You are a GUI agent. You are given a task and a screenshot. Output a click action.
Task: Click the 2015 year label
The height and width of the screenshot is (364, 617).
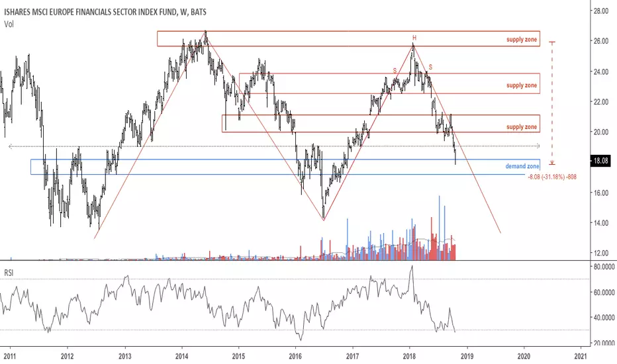coord(238,356)
